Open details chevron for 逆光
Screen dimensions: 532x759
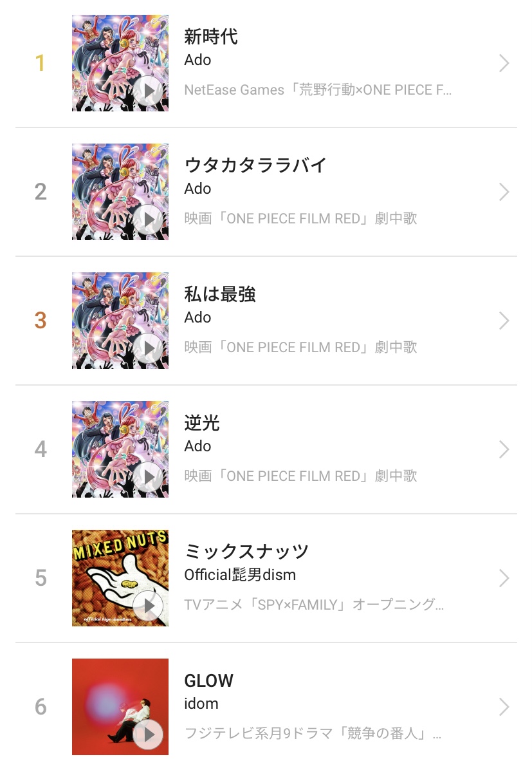pos(504,449)
